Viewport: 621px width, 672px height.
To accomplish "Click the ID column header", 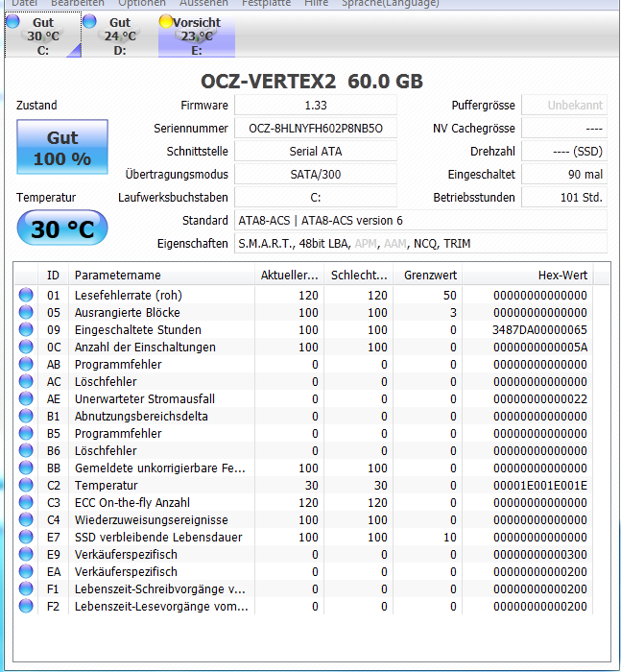I will (53, 276).
